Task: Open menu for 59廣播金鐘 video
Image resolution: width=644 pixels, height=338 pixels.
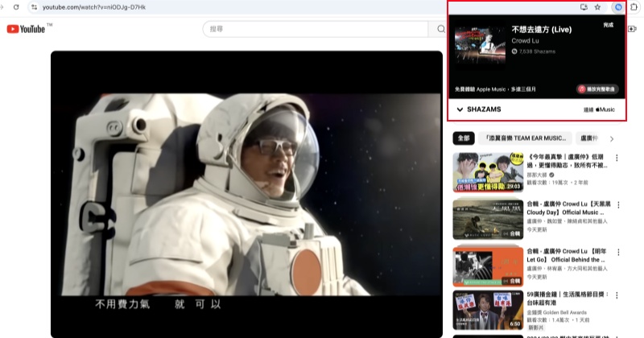Action: (617, 295)
